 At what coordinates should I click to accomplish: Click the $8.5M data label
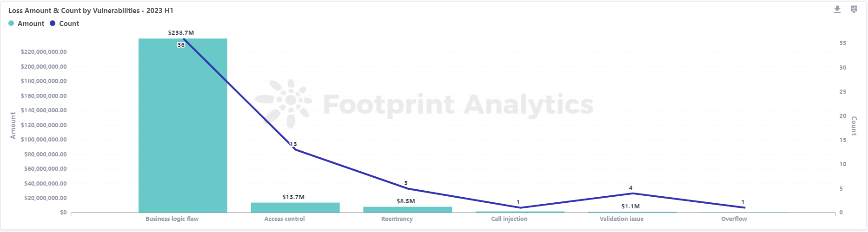[x=406, y=201]
